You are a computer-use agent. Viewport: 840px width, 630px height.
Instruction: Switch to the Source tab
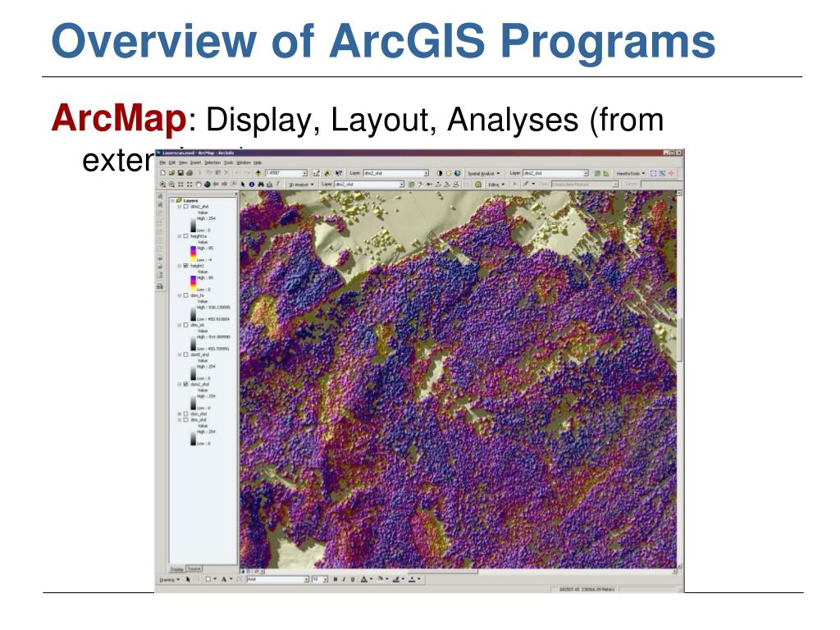point(194,569)
